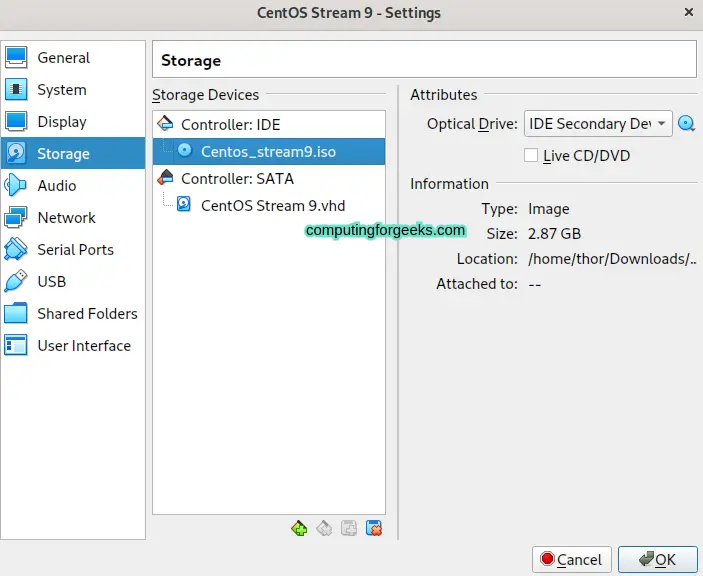The width and height of the screenshot is (703, 576).
Task: Click the IDE controller icon
Action: click(x=165, y=123)
